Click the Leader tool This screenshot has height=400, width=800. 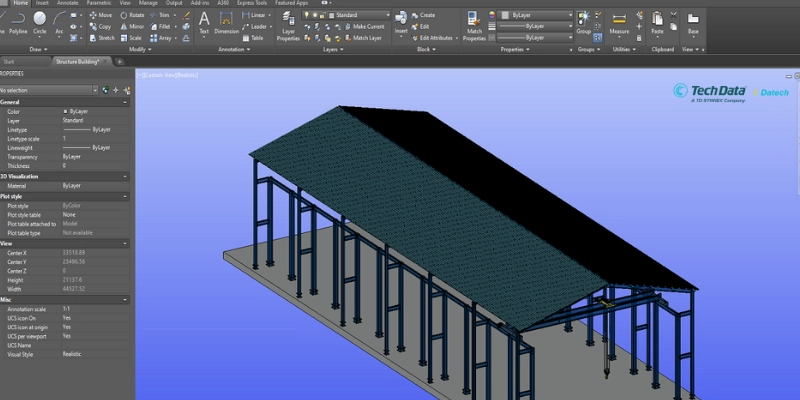(x=255, y=27)
